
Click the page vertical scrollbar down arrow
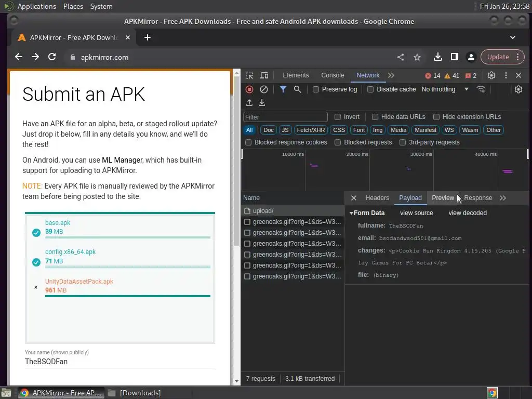pos(236,381)
